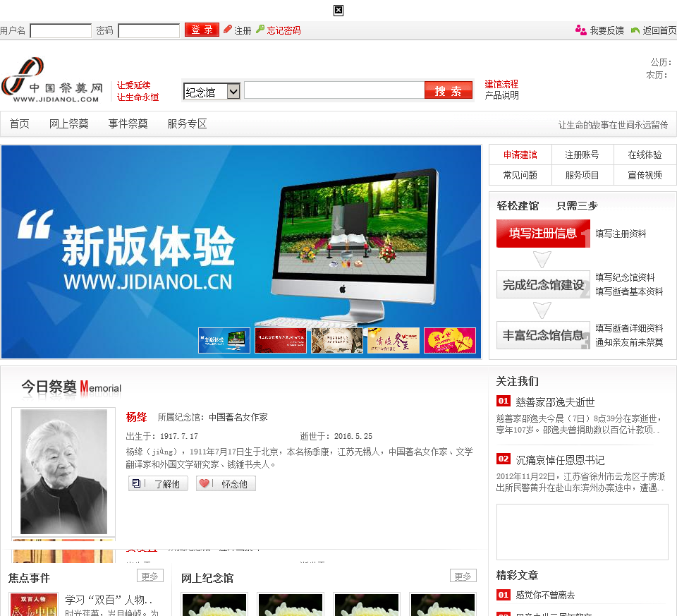Click the 中国祭奠网 site logo
The width and height of the screenshot is (677, 616).
click(x=53, y=80)
